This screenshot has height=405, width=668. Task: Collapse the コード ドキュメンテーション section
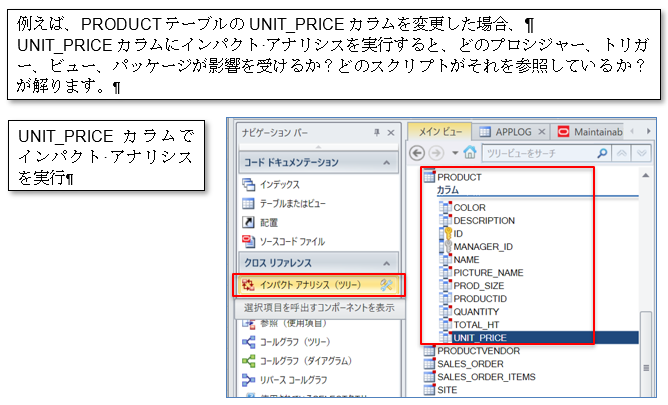(x=387, y=162)
